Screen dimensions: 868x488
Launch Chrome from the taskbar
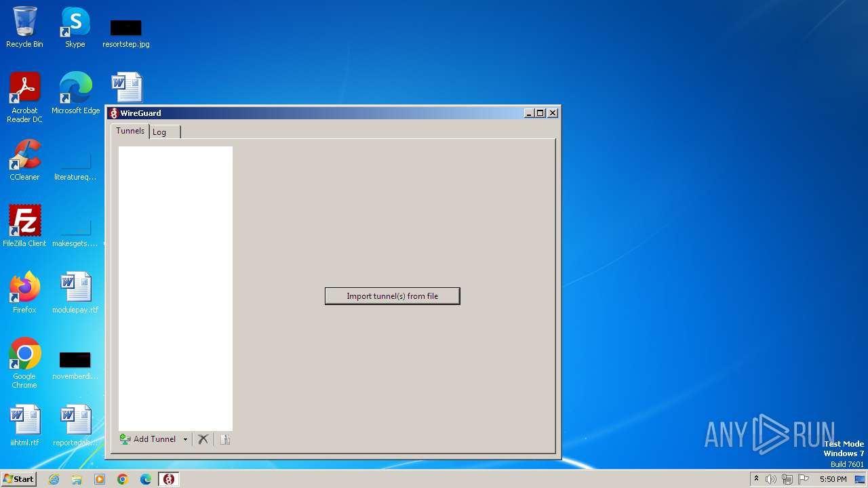point(123,479)
